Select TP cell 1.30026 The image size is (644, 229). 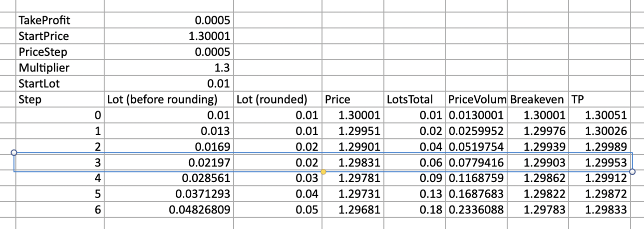(x=600, y=131)
